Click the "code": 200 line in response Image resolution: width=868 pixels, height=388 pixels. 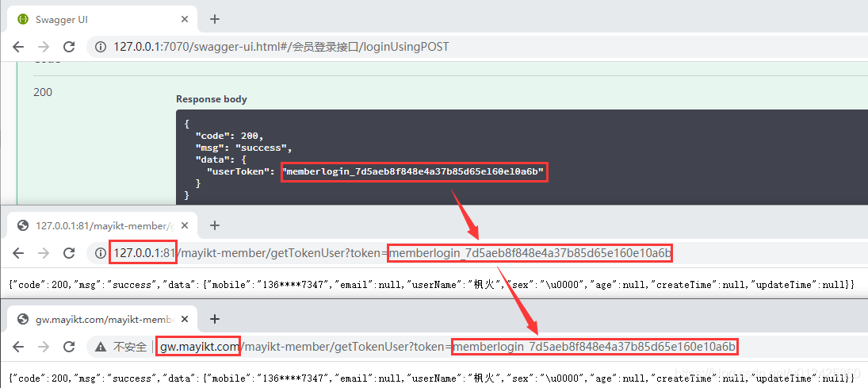click(230, 136)
